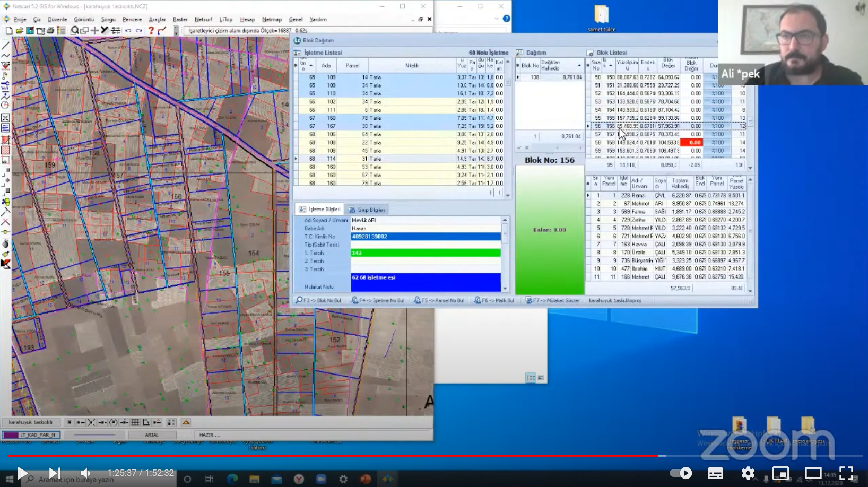The image size is (868, 487).
Task: Seek on the red video progress bar
Action: click(332, 456)
